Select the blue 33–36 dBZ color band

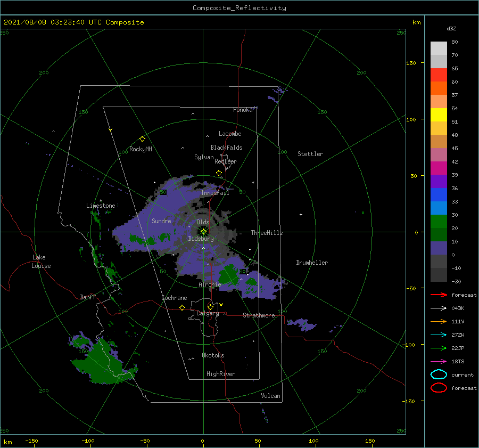[x=439, y=195]
